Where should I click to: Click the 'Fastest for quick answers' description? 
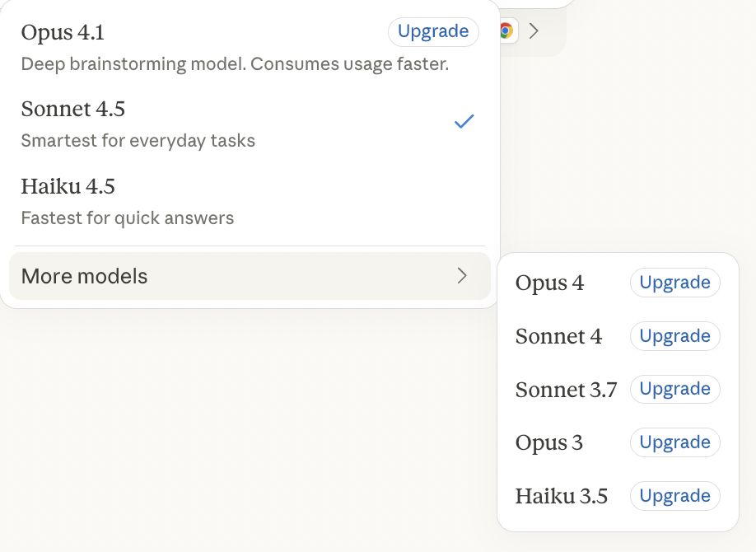128,218
